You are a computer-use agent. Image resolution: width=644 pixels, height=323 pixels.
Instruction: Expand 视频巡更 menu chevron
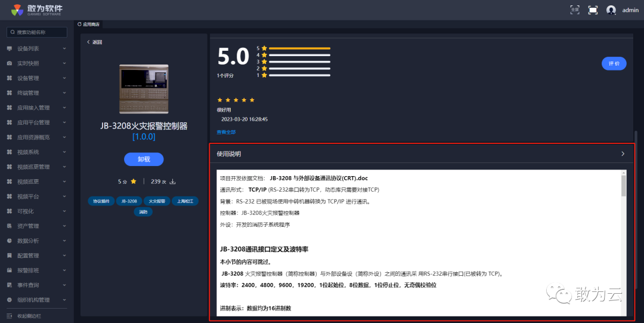[64, 182]
